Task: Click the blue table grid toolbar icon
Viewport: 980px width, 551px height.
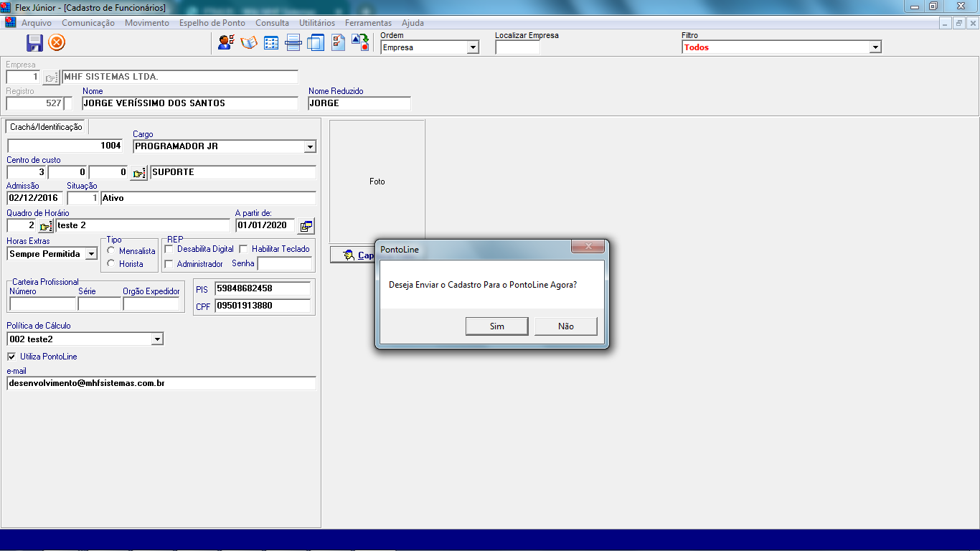Action: pyautogui.click(x=271, y=42)
